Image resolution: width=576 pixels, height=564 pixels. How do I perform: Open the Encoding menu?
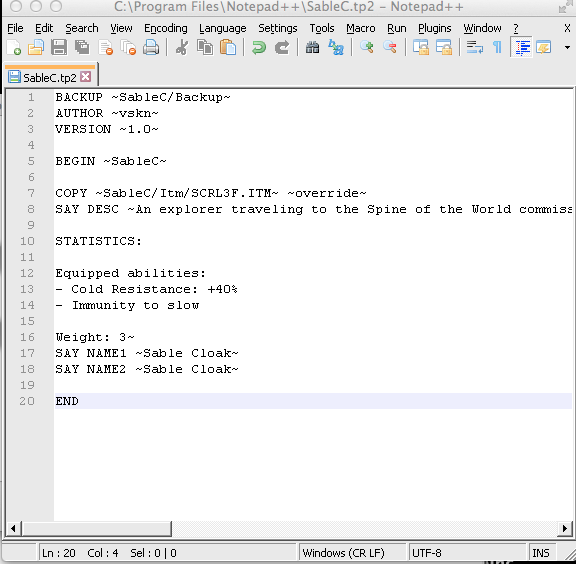coord(166,28)
